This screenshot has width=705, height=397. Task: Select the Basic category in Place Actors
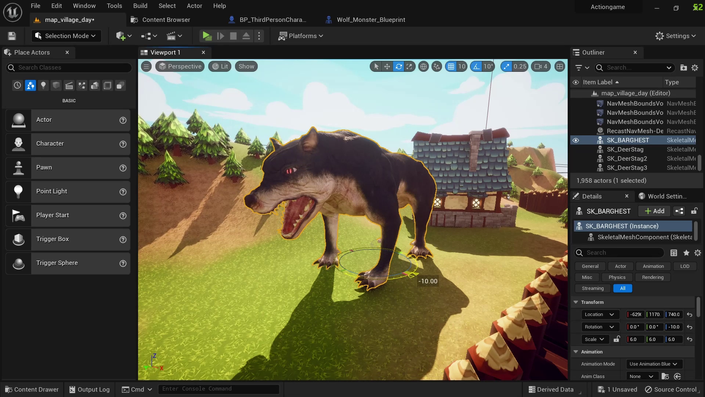tap(30, 85)
